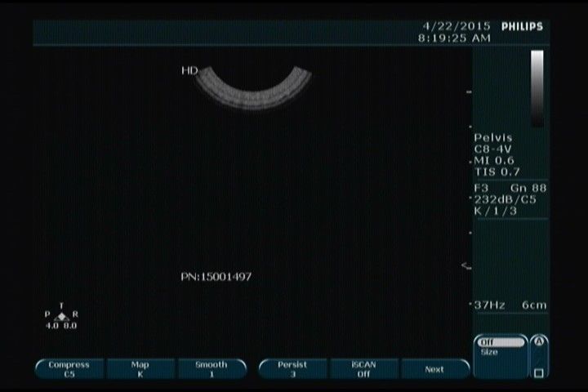Select the Map K softkey
Image resolution: width=588 pixels, height=392 pixels.
point(140,368)
